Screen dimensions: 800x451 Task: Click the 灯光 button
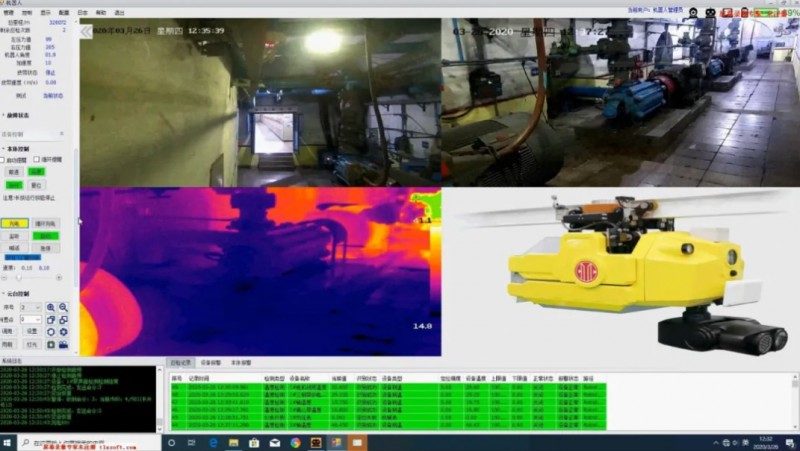tap(32, 345)
